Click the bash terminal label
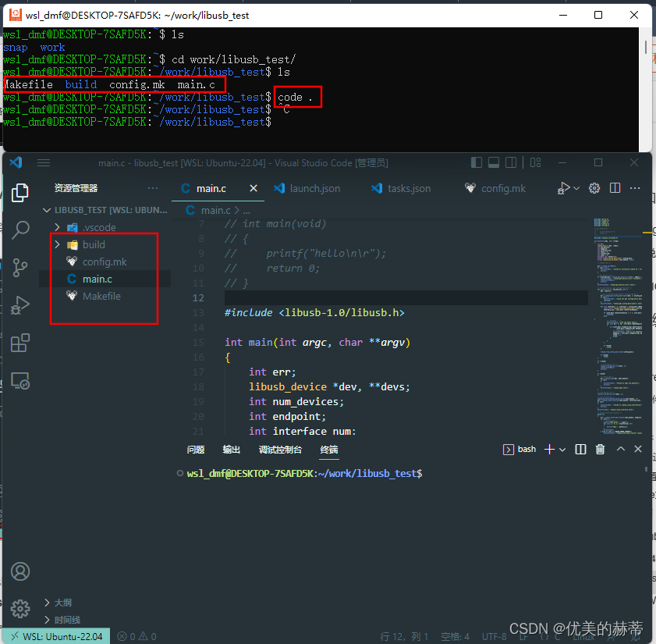Image resolution: width=656 pixels, height=644 pixels. 527,450
